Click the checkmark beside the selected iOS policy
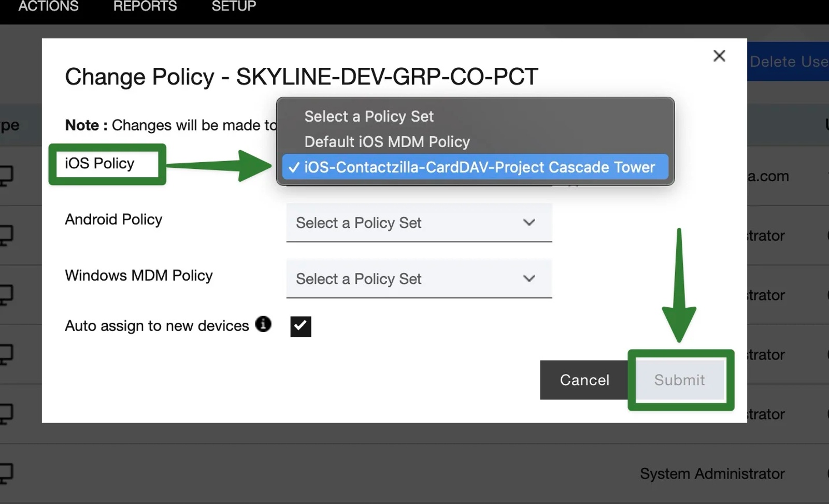829x504 pixels. pyautogui.click(x=294, y=167)
